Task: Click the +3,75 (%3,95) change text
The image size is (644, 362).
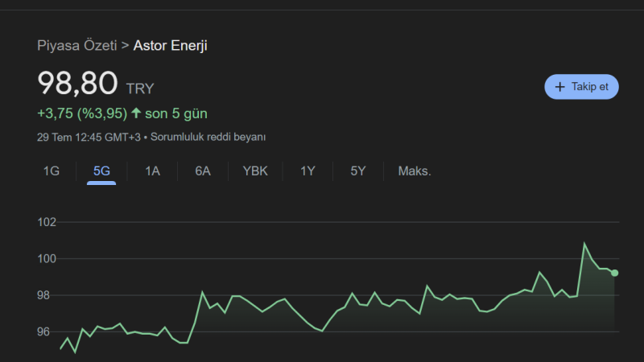Action: click(x=82, y=113)
